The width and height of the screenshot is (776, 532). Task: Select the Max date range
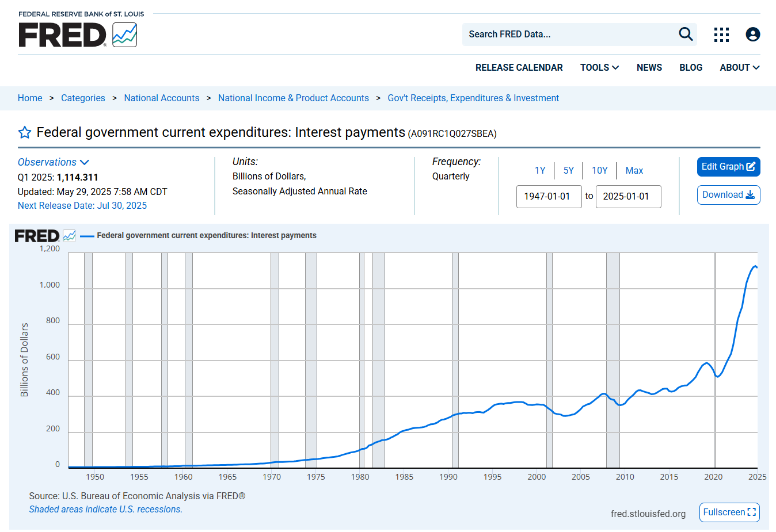point(634,170)
